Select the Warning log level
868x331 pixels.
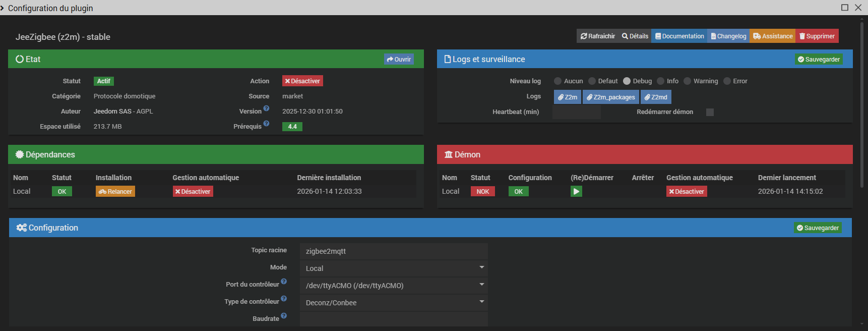point(687,81)
